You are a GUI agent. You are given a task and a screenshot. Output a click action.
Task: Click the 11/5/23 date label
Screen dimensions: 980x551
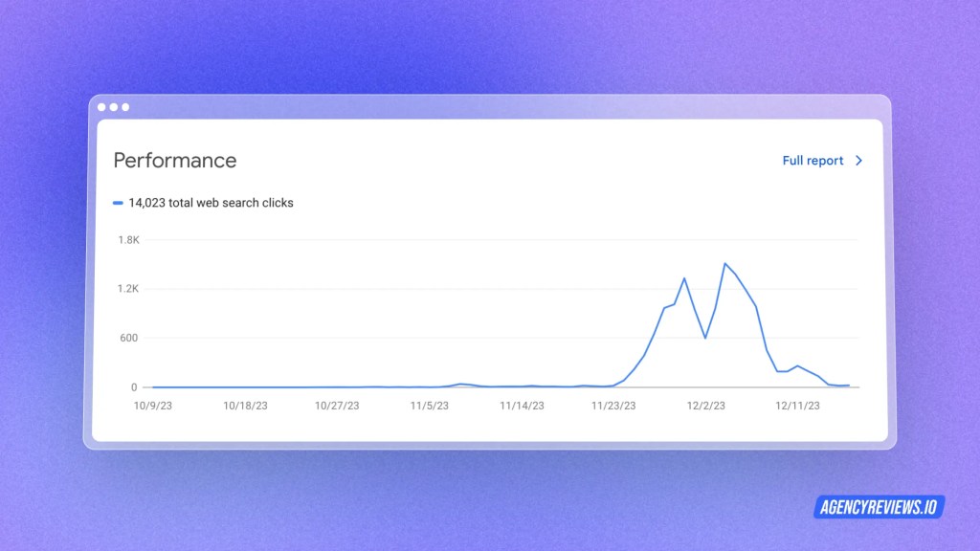coord(429,406)
